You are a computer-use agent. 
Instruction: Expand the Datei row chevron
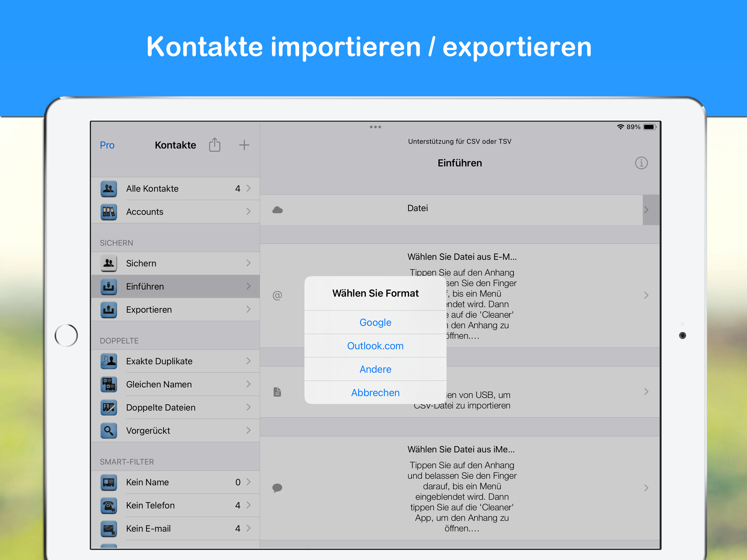coord(646,210)
